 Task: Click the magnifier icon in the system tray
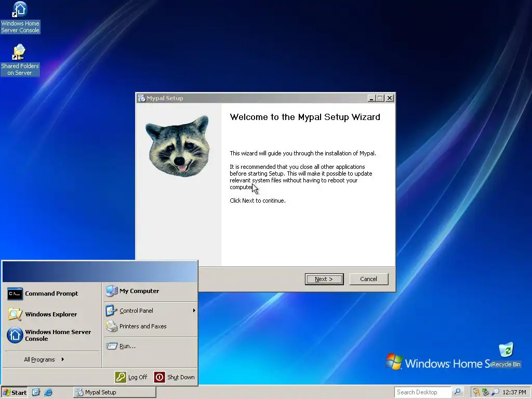pyautogui.click(x=495, y=392)
